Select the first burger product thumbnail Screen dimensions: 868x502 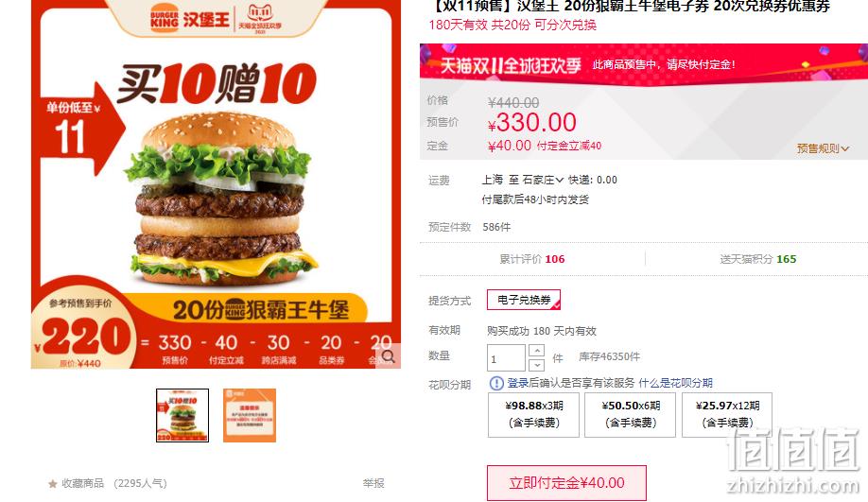(x=182, y=415)
